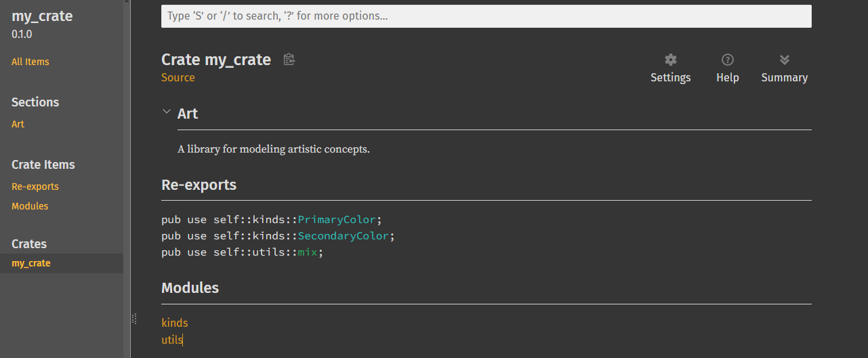Jump to Art section in sidebar

[18, 124]
